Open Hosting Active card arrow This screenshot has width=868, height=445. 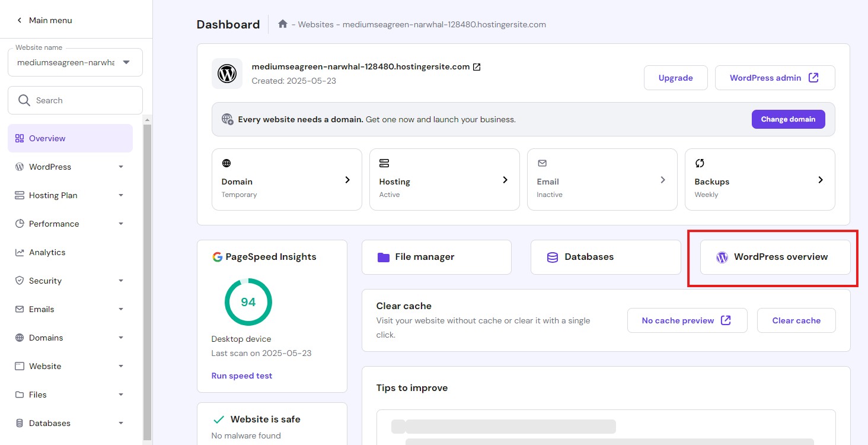[505, 180]
